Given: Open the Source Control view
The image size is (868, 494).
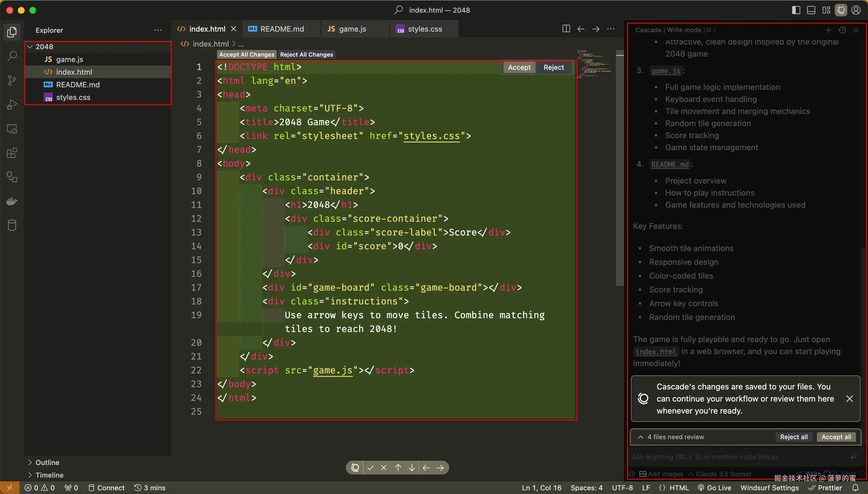Looking at the screenshot, I should click(12, 80).
